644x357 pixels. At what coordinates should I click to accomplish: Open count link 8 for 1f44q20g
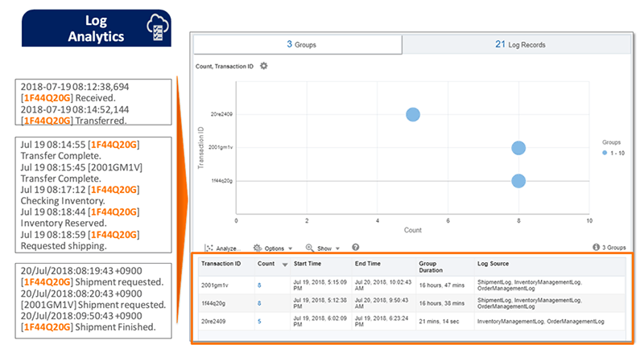259,303
